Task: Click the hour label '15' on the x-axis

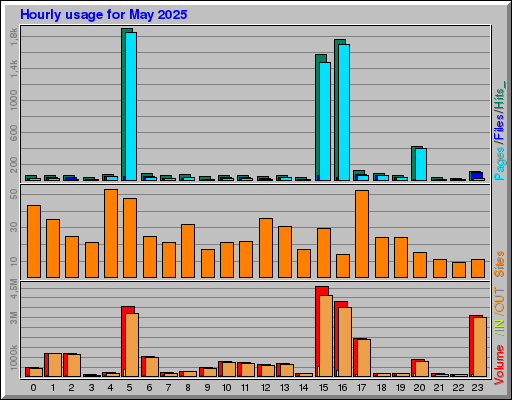Action: pyautogui.click(x=323, y=388)
